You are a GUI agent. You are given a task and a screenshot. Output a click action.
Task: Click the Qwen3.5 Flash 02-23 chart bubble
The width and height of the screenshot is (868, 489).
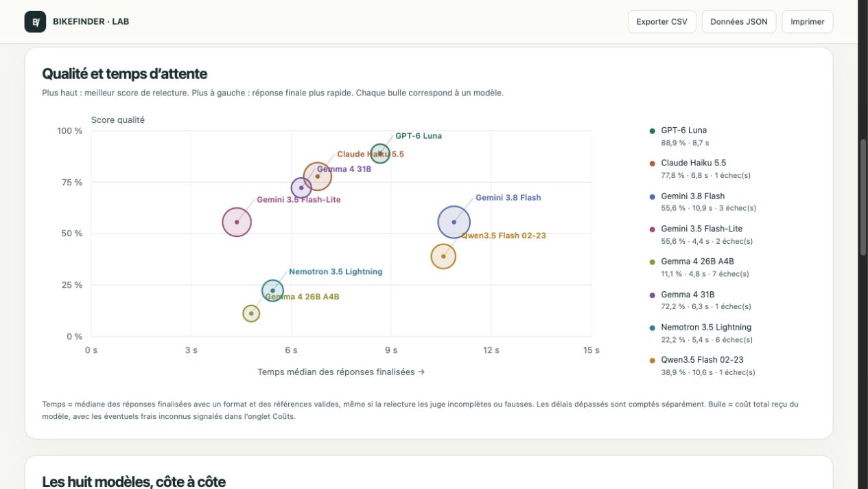[x=443, y=256]
